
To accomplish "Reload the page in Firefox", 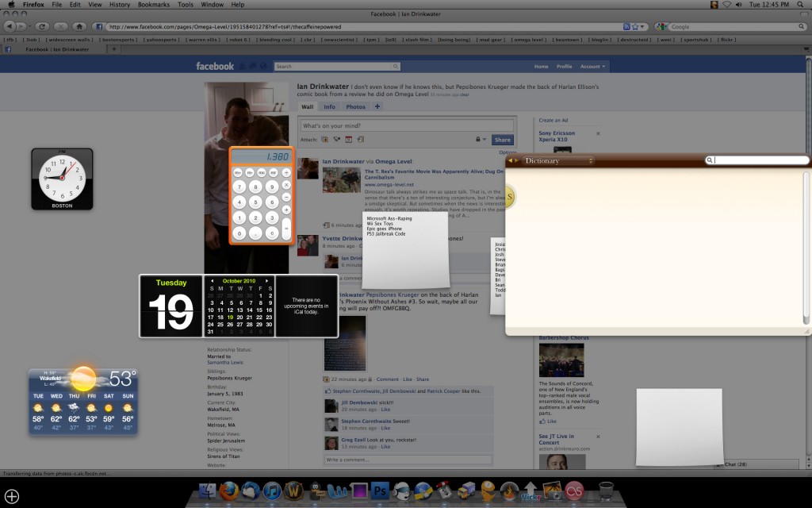I will pyautogui.click(x=42, y=26).
